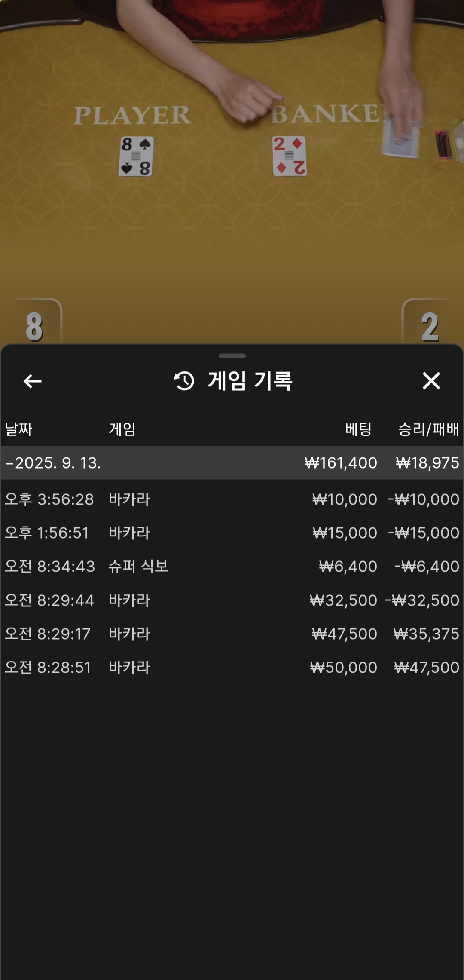Viewport: 464px width, 980px height.
Task: Open the 오후 1:56:51 baccarat record
Action: 232,533
